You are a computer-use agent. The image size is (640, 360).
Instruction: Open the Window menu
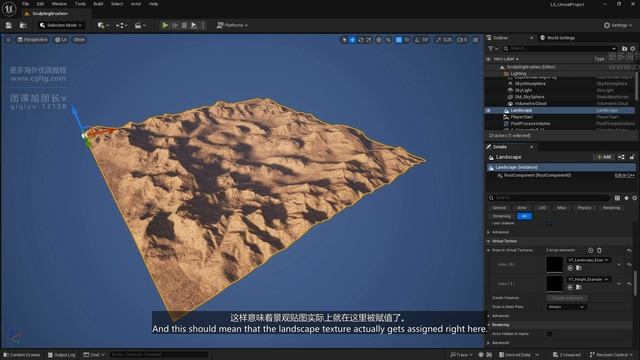[59, 4]
